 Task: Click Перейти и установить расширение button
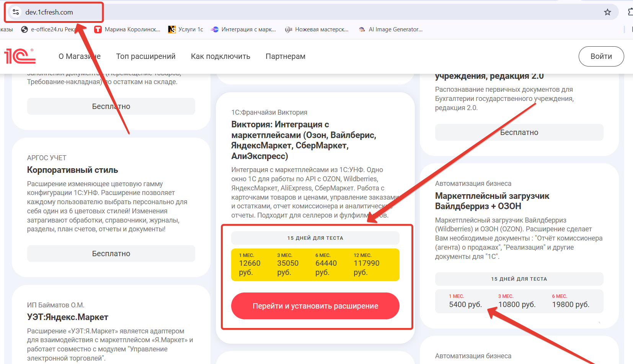[x=315, y=306]
